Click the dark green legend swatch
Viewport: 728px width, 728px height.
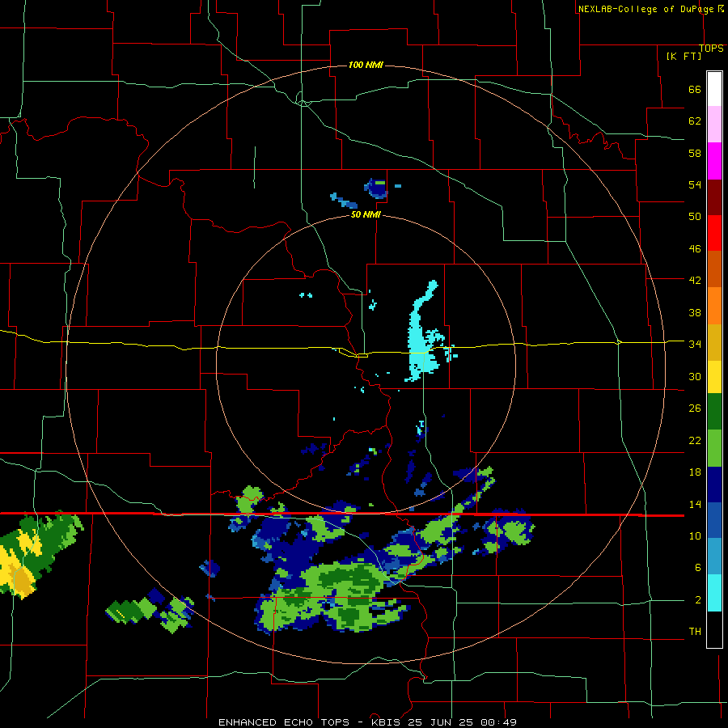[714, 412]
